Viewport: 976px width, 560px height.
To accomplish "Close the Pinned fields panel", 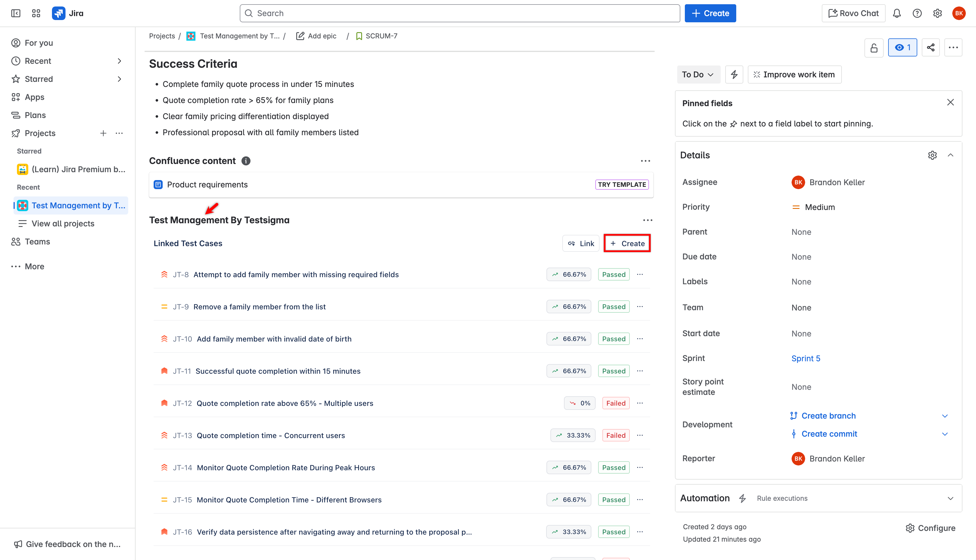I will tap(950, 102).
